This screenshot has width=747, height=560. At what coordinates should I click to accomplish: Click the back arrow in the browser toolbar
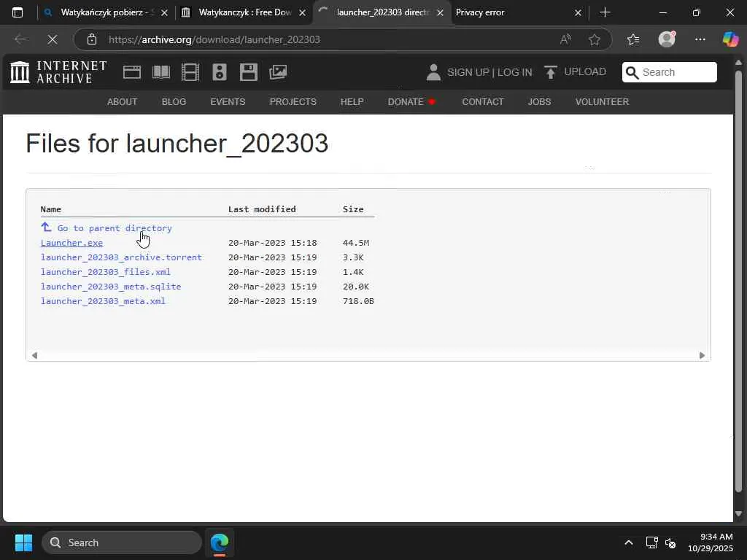click(x=20, y=39)
